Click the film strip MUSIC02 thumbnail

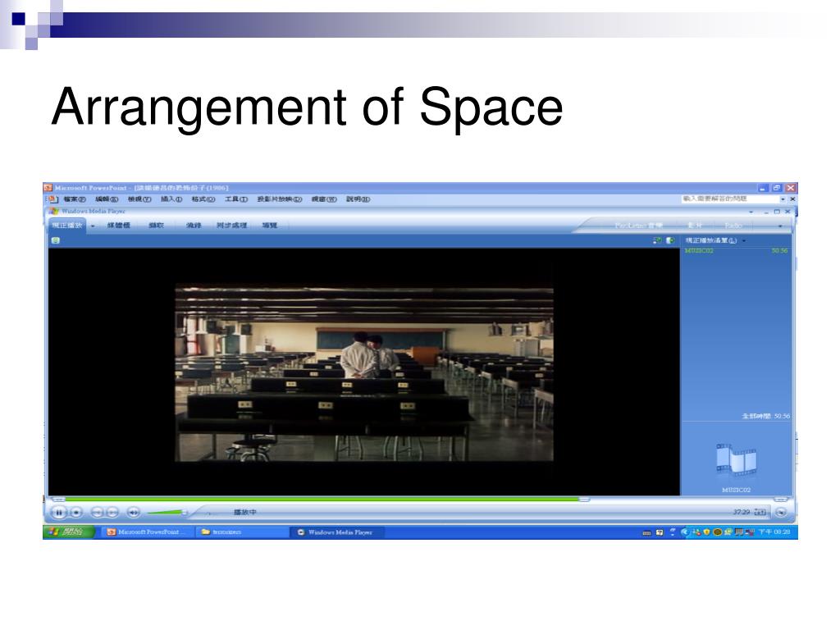(736, 459)
